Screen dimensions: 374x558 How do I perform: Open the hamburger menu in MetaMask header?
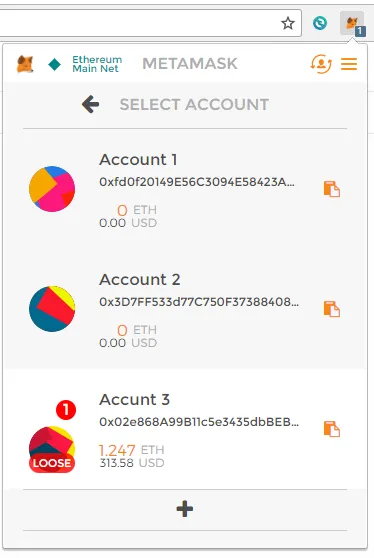point(349,64)
